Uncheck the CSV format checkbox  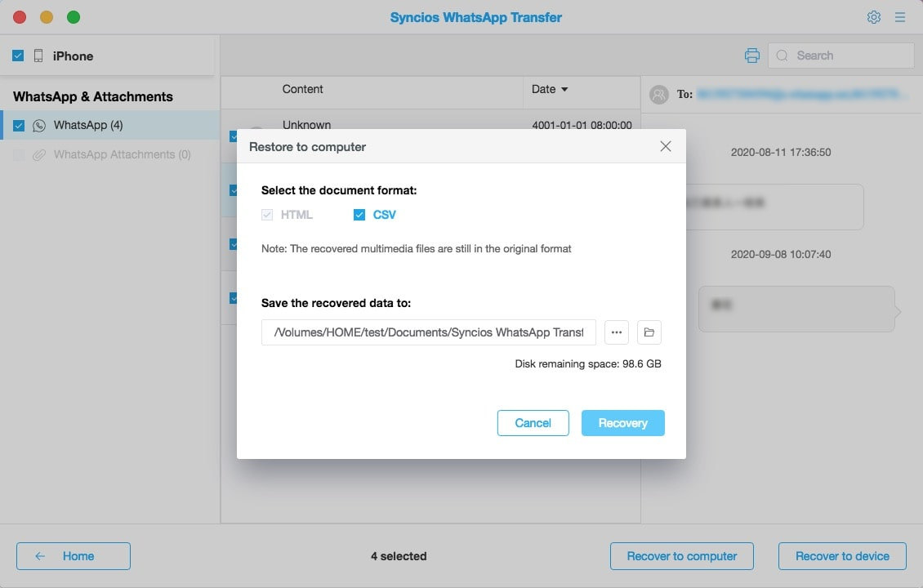359,215
